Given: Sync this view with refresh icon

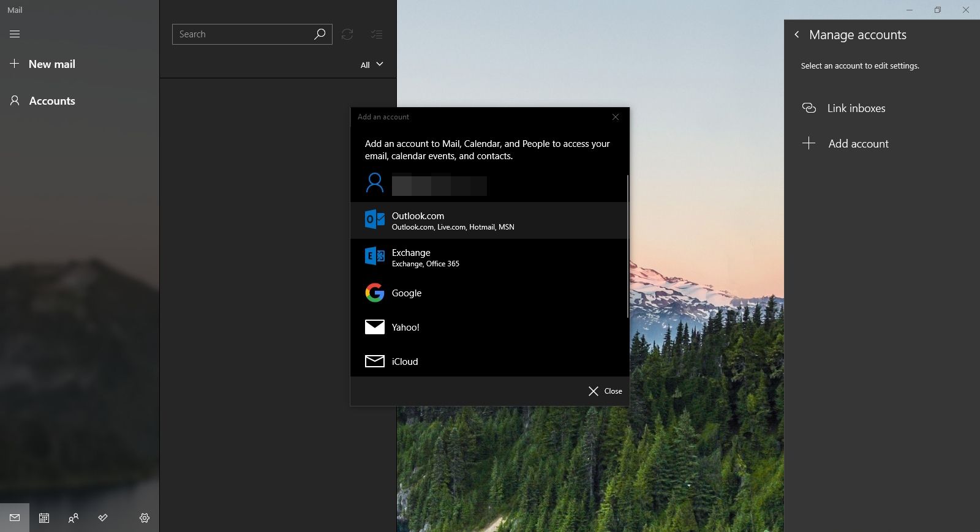Looking at the screenshot, I should (347, 34).
